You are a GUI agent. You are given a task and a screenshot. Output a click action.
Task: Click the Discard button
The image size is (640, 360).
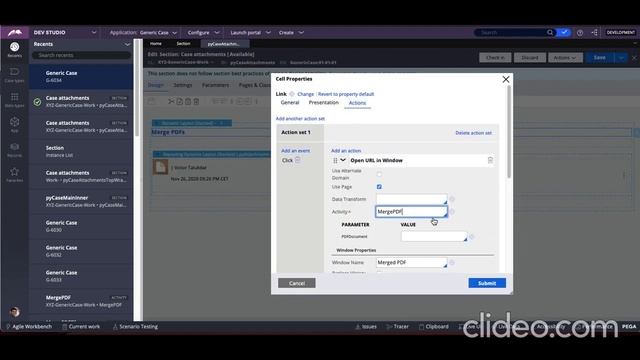[530, 58]
